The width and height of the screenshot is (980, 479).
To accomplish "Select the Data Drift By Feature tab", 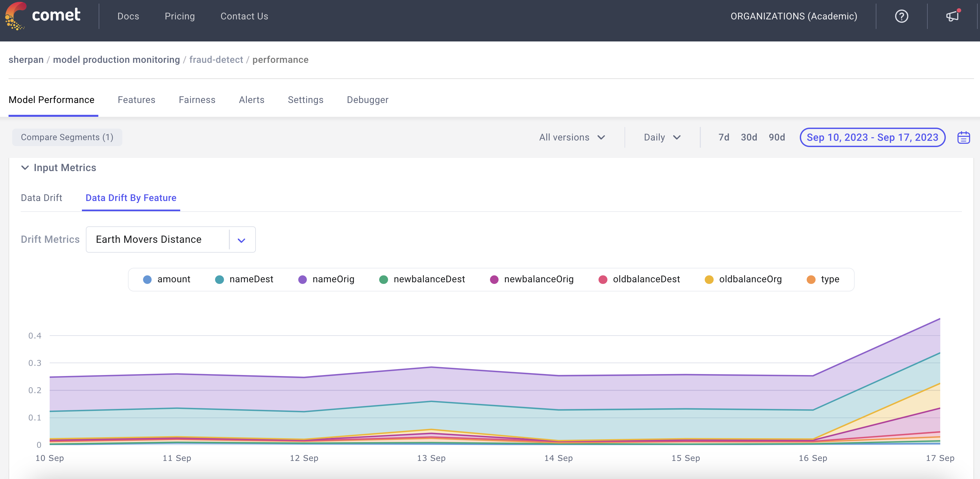I will coord(131,198).
